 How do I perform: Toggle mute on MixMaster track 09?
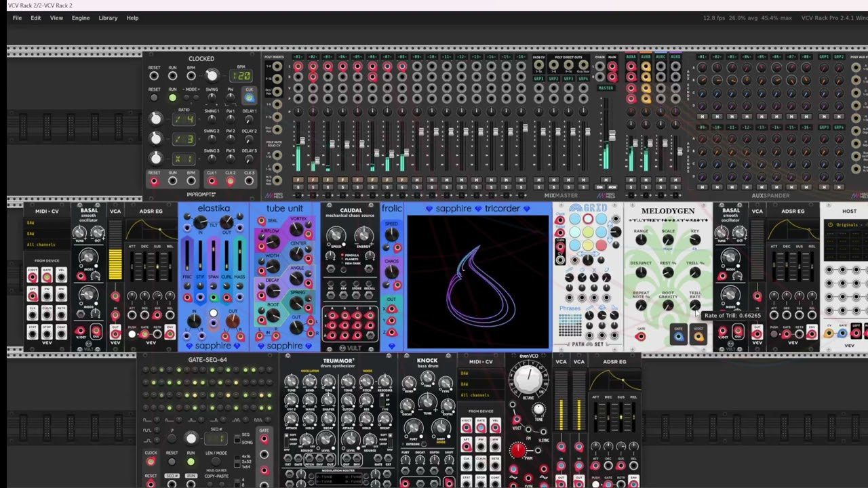coord(417,180)
